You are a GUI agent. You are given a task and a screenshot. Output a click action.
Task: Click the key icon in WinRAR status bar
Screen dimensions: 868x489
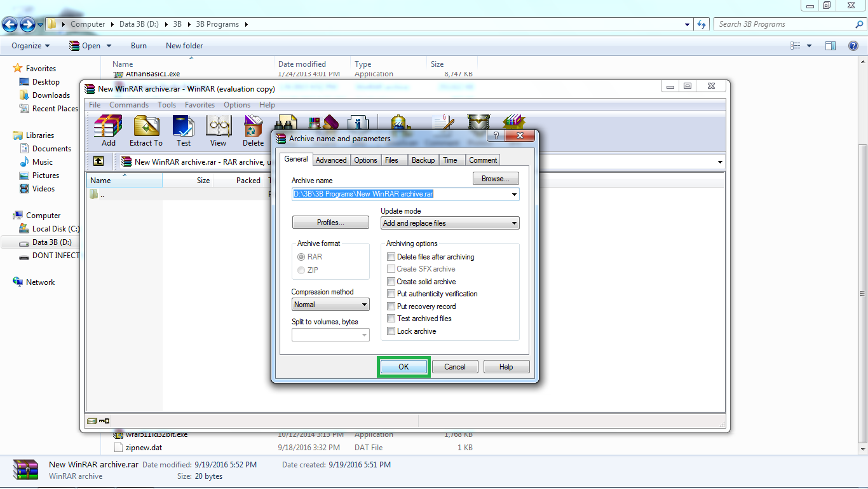(104, 420)
